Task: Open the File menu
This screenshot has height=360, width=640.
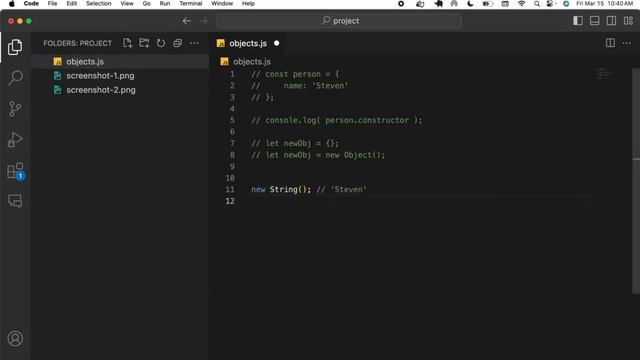Action: [52, 4]
